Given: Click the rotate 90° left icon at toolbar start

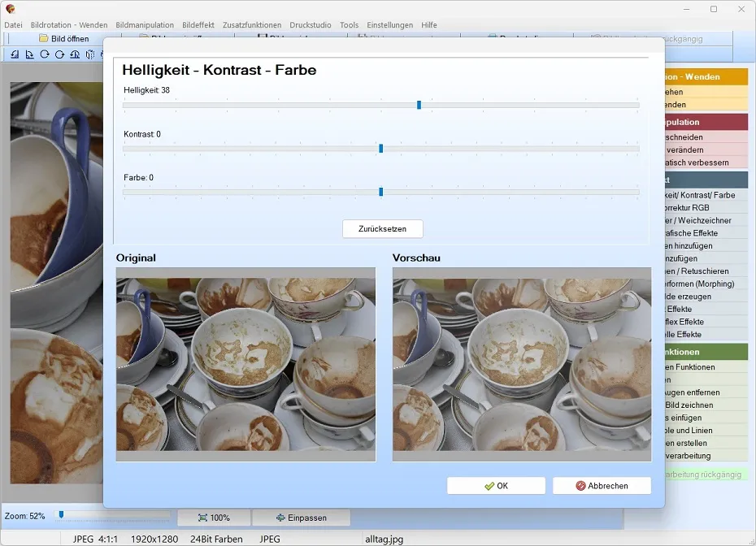Looking at the screenshot, I should click(15, 54).
